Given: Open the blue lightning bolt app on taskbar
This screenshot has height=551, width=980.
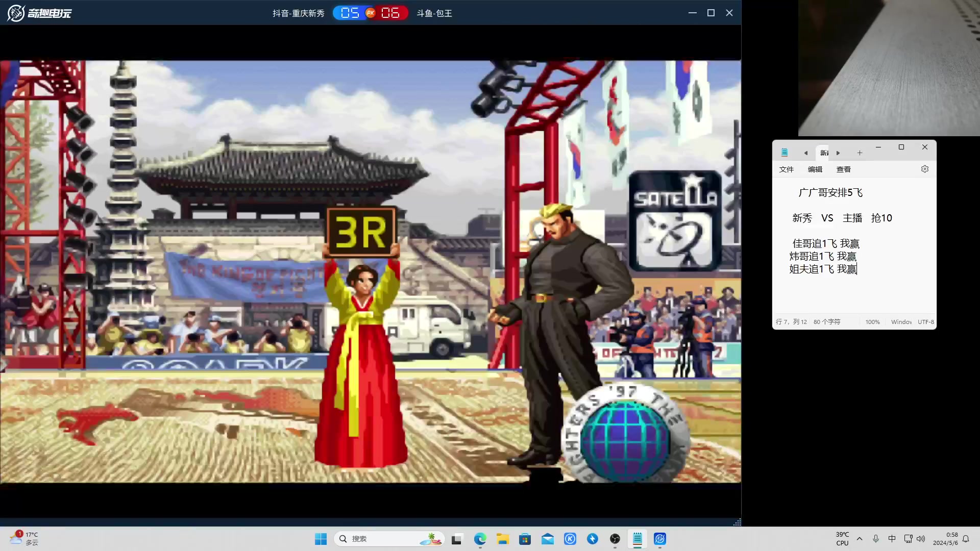Looking at the screenshot, I should point(593,539).
